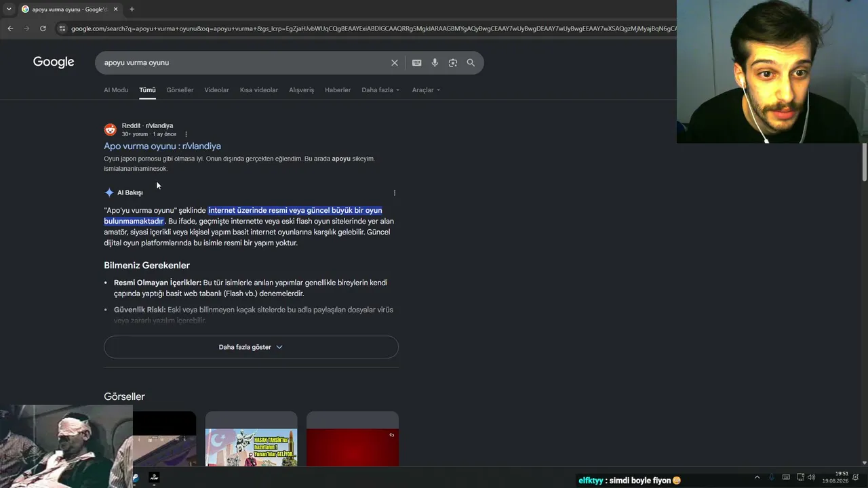Expand the Araçlar dropdown

426,90
